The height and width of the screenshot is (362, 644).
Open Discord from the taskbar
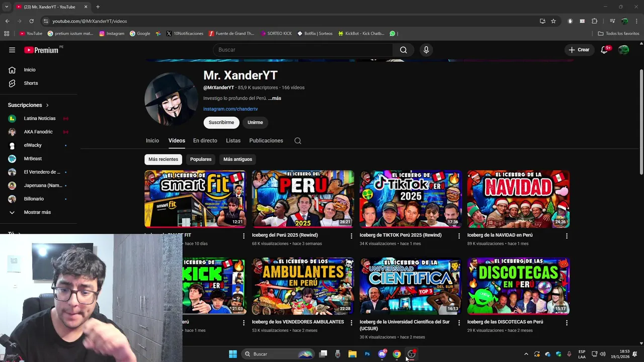[x=382, y=354]
